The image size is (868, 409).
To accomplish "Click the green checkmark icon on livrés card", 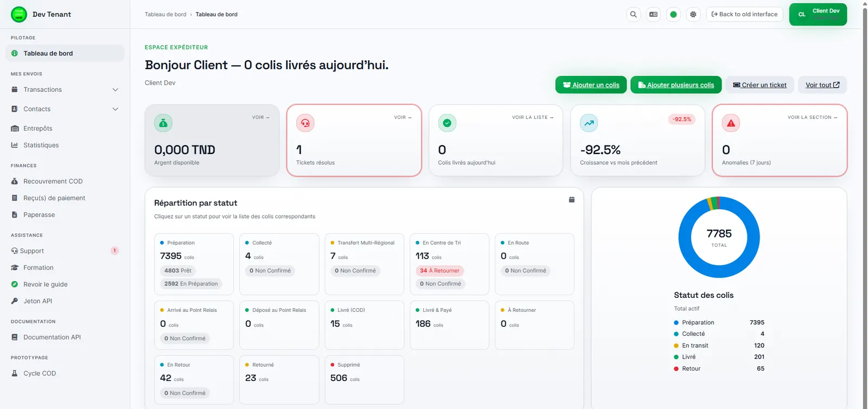I will (447, 123).
